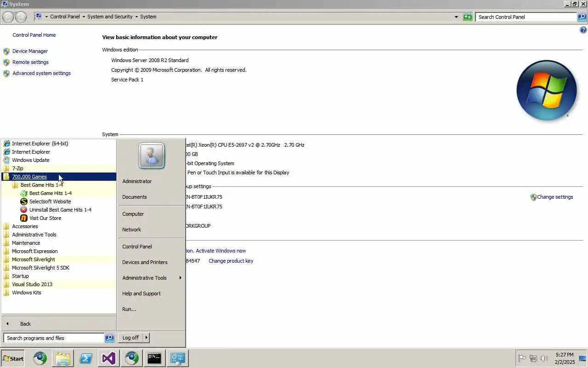Image resolution: width=588 pixels, height=368 pixels.
Task: Click Change product key link
Action: point(231,261)
